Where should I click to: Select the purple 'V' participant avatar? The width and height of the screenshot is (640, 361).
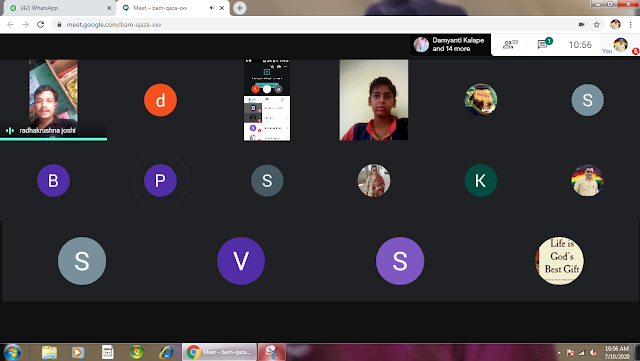click(241, 261)
